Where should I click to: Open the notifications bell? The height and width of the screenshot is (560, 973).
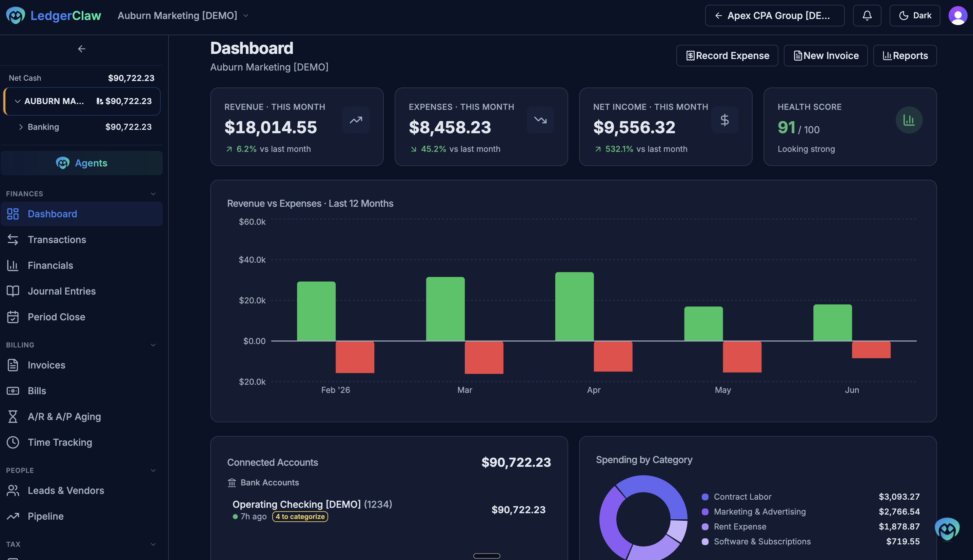click(x=867, y=15)
